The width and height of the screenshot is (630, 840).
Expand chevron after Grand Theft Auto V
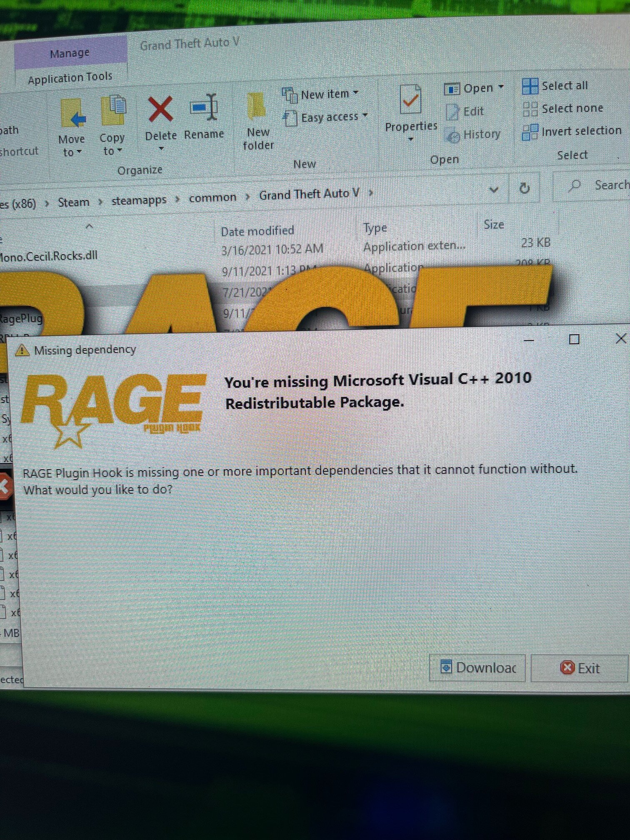(370, 193)
